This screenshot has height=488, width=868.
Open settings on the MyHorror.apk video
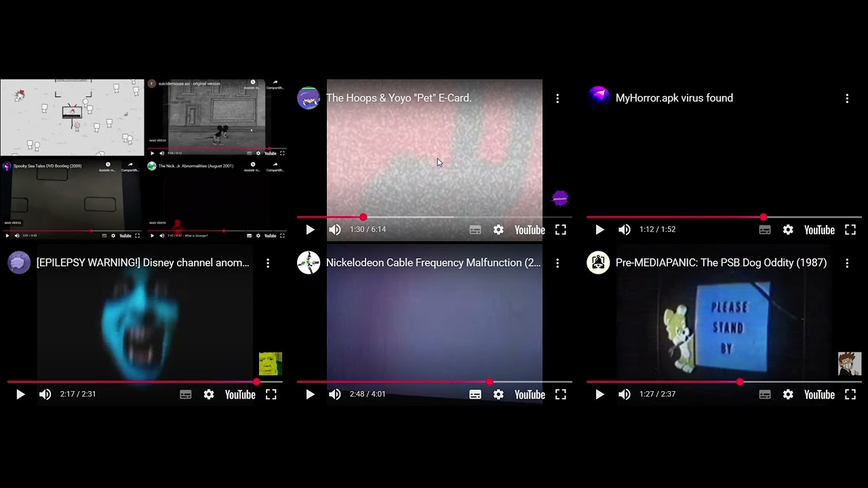pyautogui.click(x=788, y=230)
